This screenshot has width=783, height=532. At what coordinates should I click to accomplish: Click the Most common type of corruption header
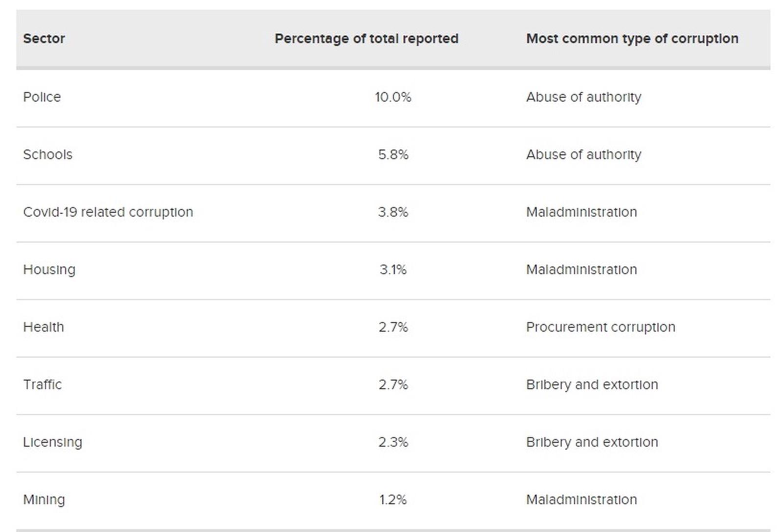(632, 39)
